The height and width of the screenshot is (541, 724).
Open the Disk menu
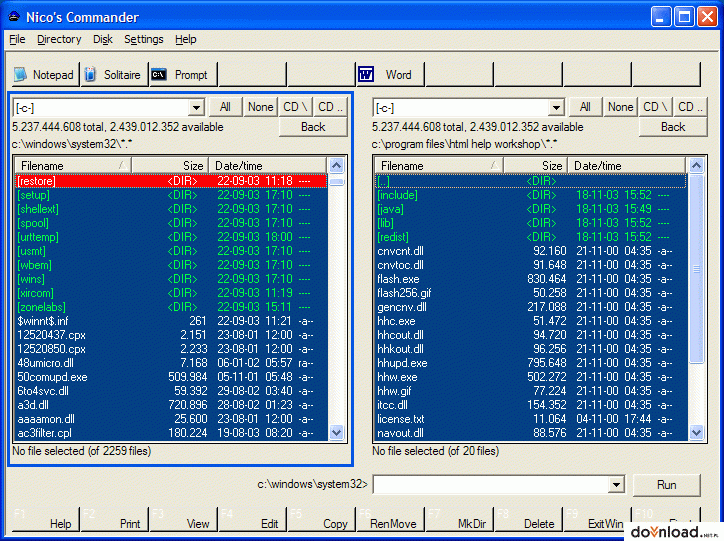(x=103, y=39)
